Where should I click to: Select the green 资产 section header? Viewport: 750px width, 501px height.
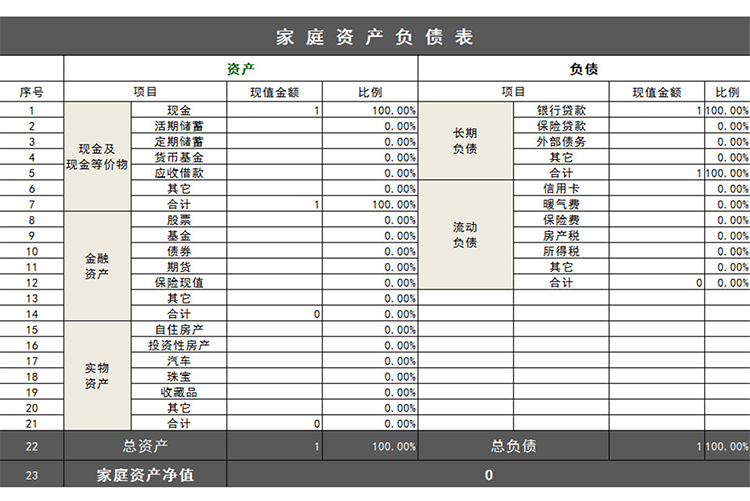click(x=241, y=69)
